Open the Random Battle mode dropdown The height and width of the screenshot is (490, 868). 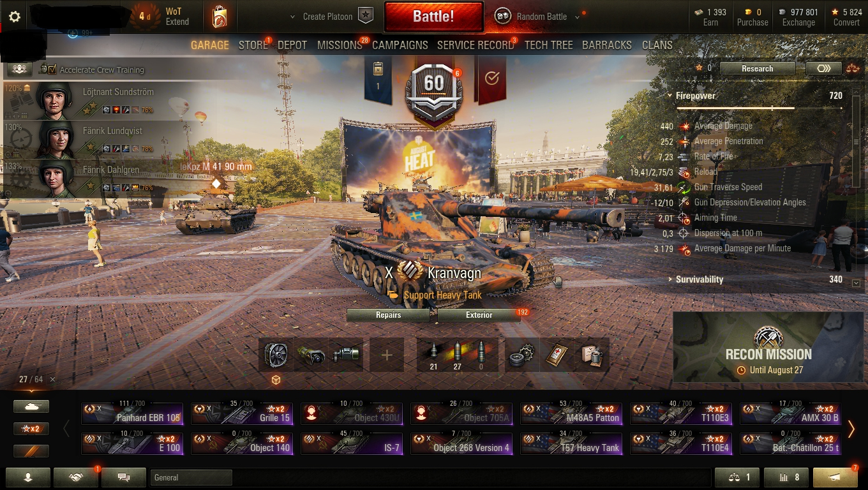click(541, 17)
